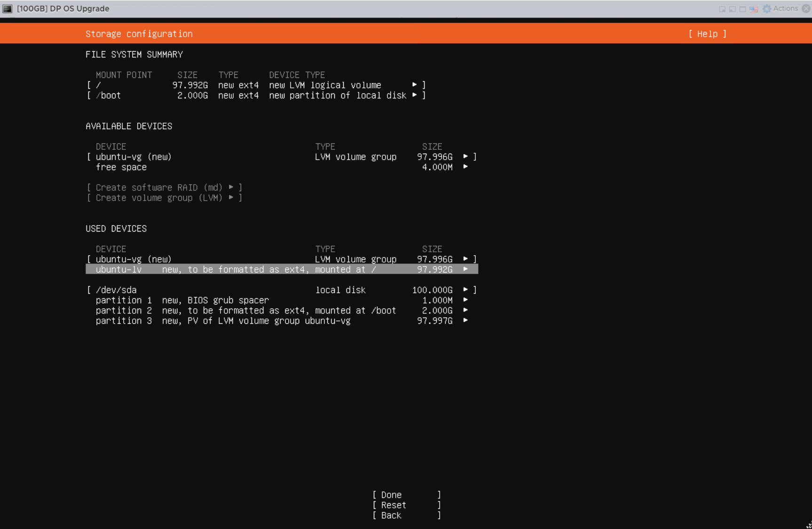Click the [100GB] DP OS Upgrade title
812x529 pixels.
[x=63, y=8]
